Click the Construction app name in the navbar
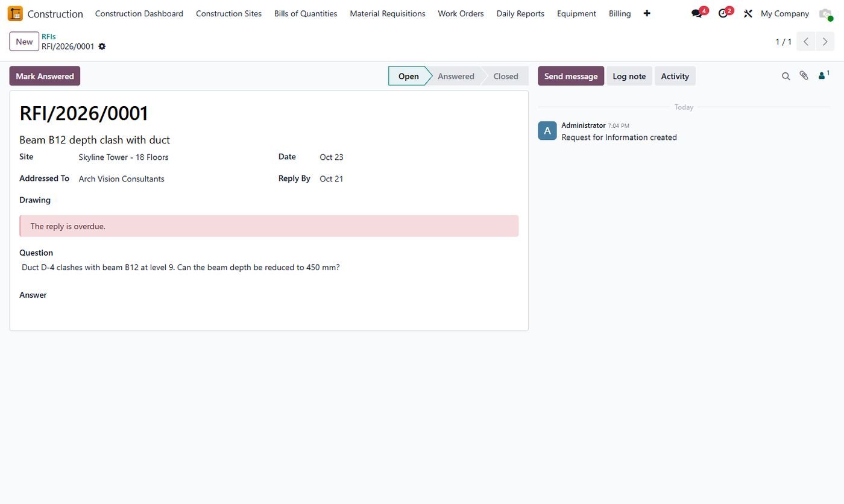The image size is (844, 504). 55,14
